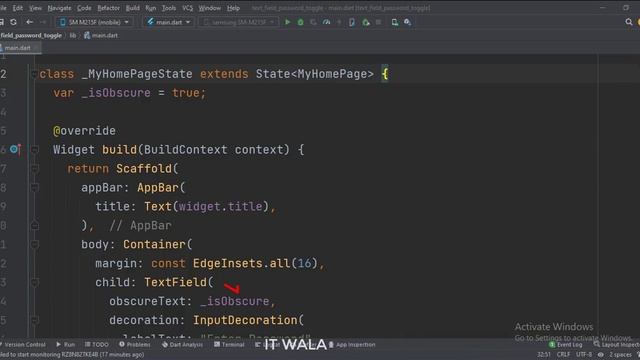This screenshot has height=360, width=640.
Task: Collapse the appBar: AppBar fold marker
Action: 35,188
